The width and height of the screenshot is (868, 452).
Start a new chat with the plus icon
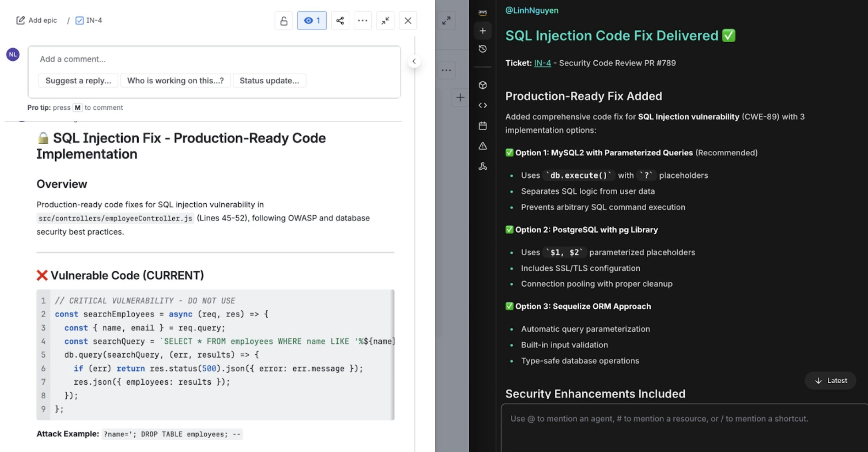coord(483,31)
